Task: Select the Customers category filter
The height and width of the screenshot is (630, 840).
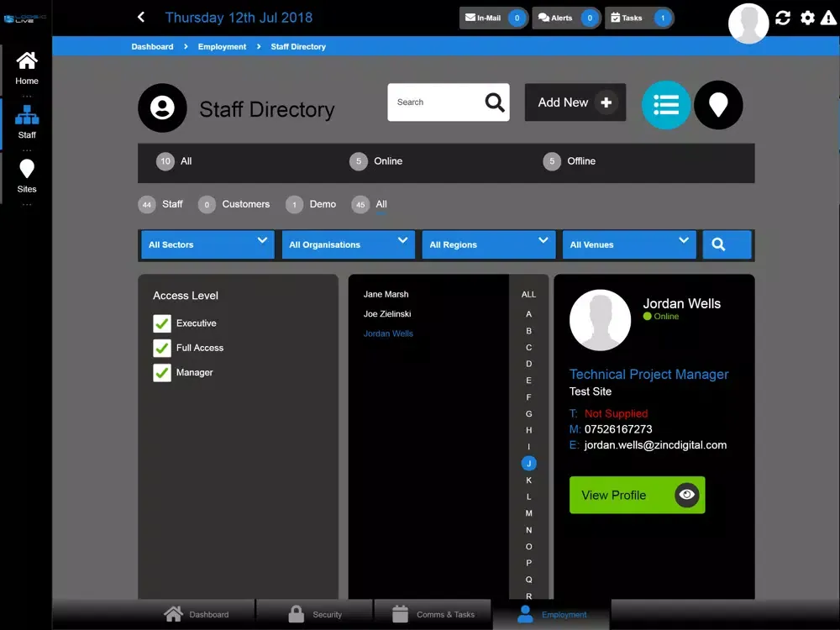Action: (x=234, y=204)
